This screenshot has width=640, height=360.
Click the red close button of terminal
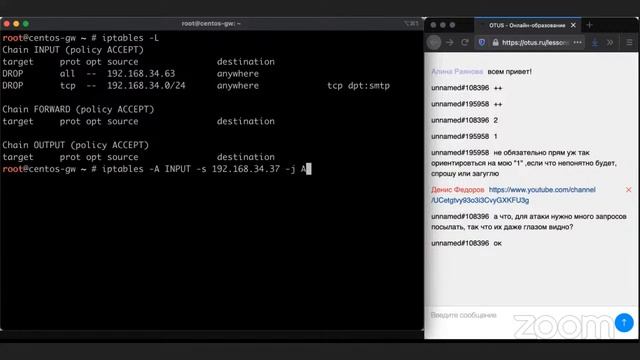point(7,24)
